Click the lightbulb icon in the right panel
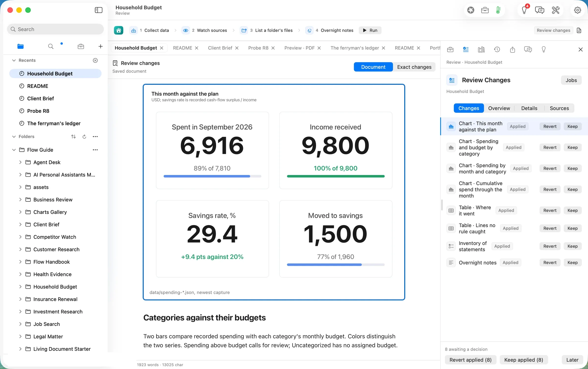 pyautogui.click(x=544, y=49)
